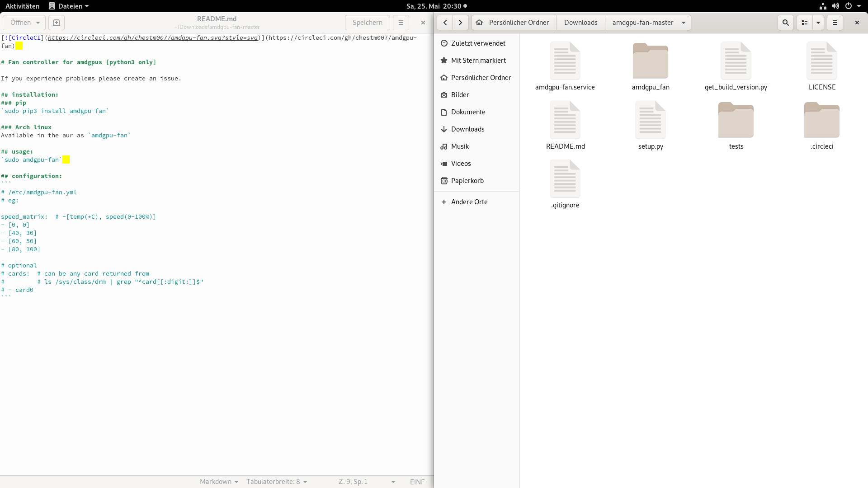Open Tabulatorbreite tab width dropdown
The image size is (868, 488).
point(277,482)
